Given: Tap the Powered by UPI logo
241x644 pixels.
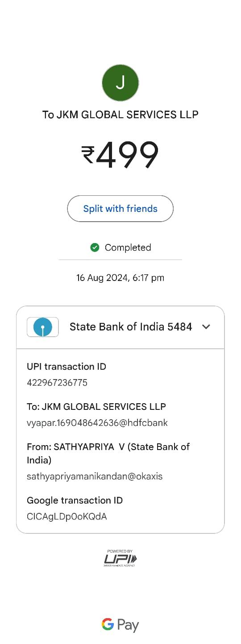Looking at the screenshot, I should tap(120, 558).
